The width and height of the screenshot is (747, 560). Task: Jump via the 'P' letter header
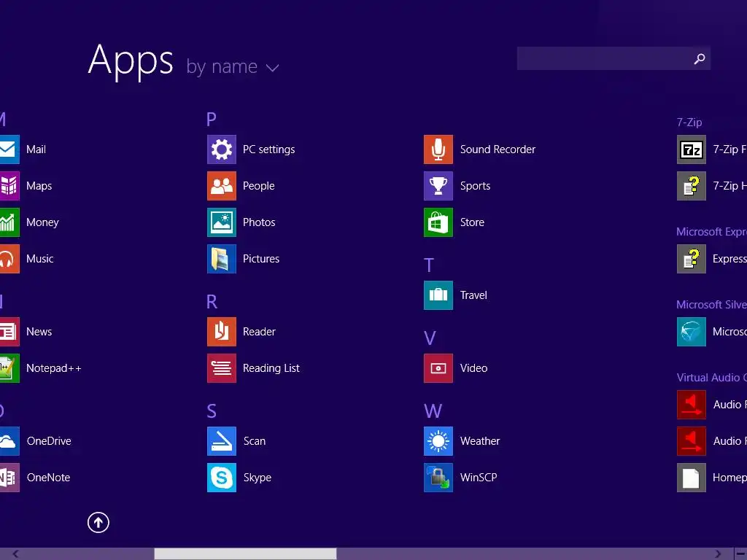[x=212, y=119]
